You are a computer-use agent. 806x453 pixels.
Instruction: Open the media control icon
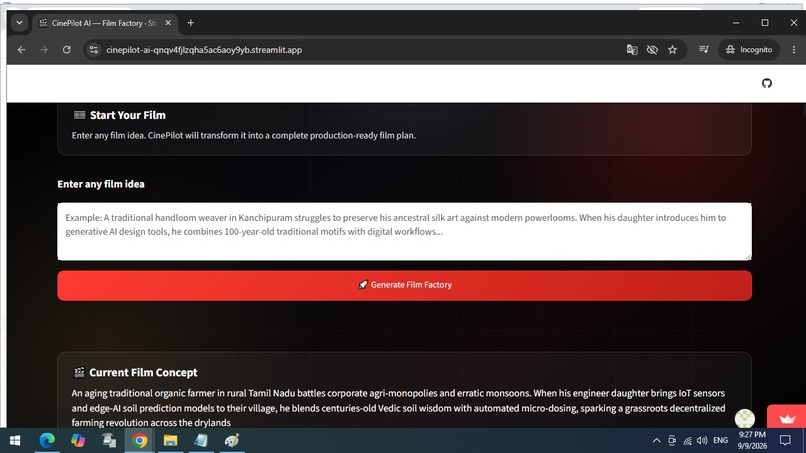[704, 49]
